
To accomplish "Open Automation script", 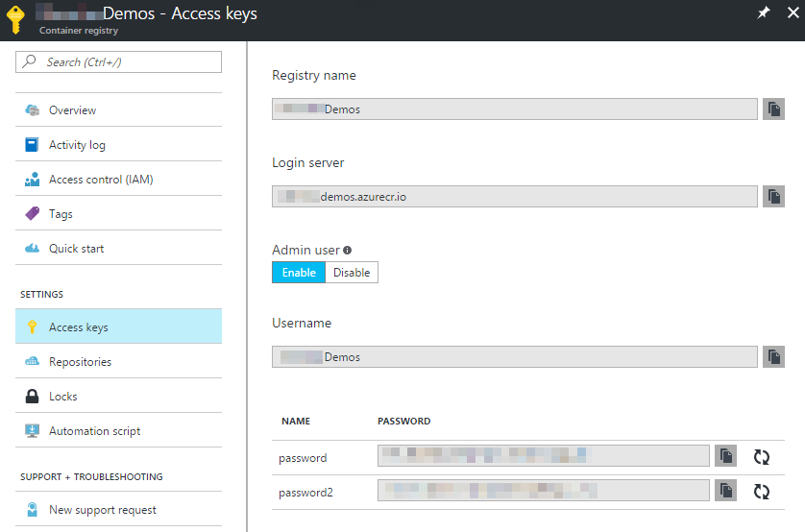I will 118,430.
